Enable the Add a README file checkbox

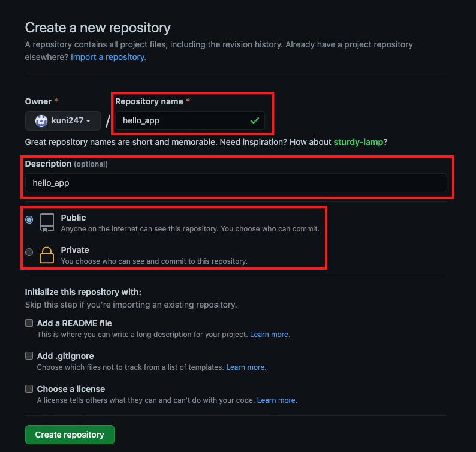29,323
